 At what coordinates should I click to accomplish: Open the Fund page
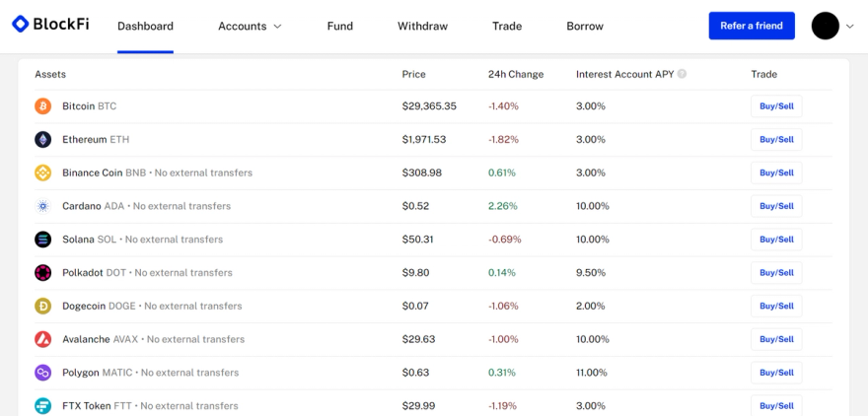340,26
